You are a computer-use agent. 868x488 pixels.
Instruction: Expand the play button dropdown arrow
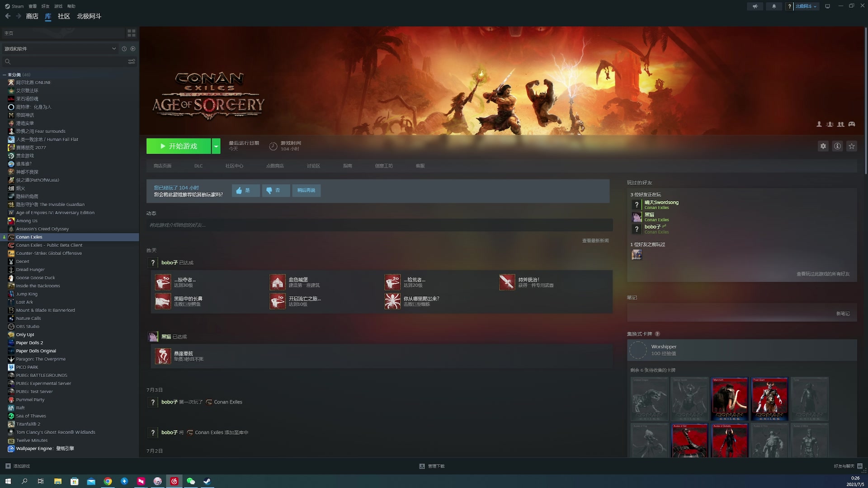click(216, 146)
